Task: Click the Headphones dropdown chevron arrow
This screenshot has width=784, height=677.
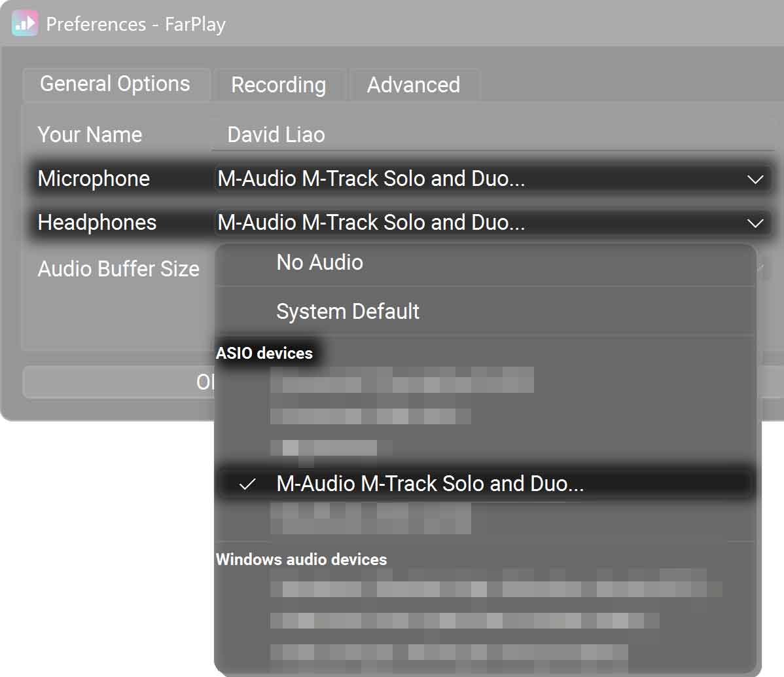Action: [x=755, y=223]
